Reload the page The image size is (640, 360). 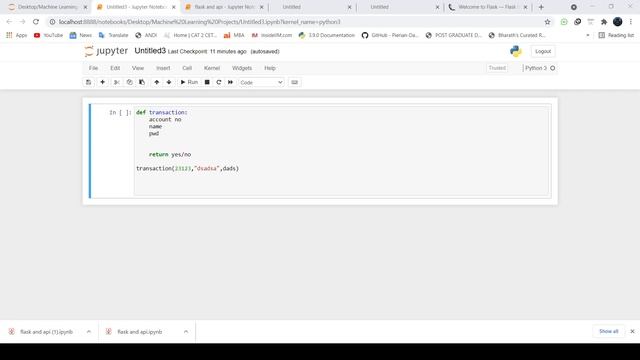[x=36, y=22]
